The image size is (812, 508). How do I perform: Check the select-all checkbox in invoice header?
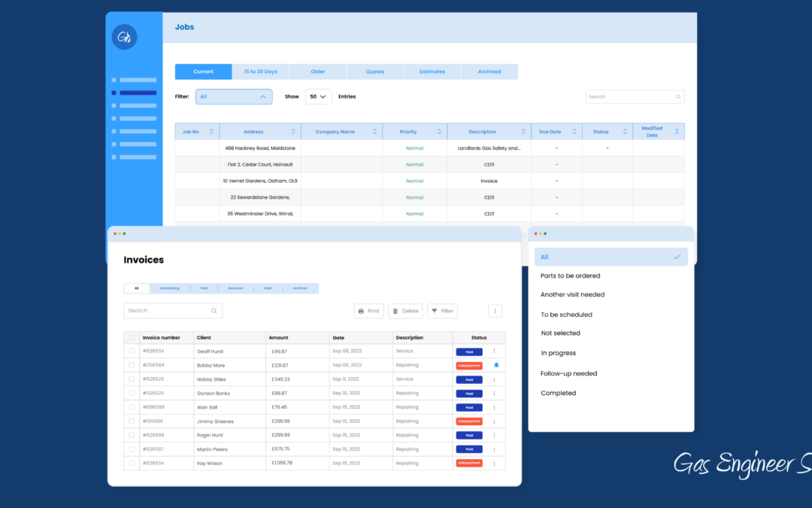[x=132, y=338]
